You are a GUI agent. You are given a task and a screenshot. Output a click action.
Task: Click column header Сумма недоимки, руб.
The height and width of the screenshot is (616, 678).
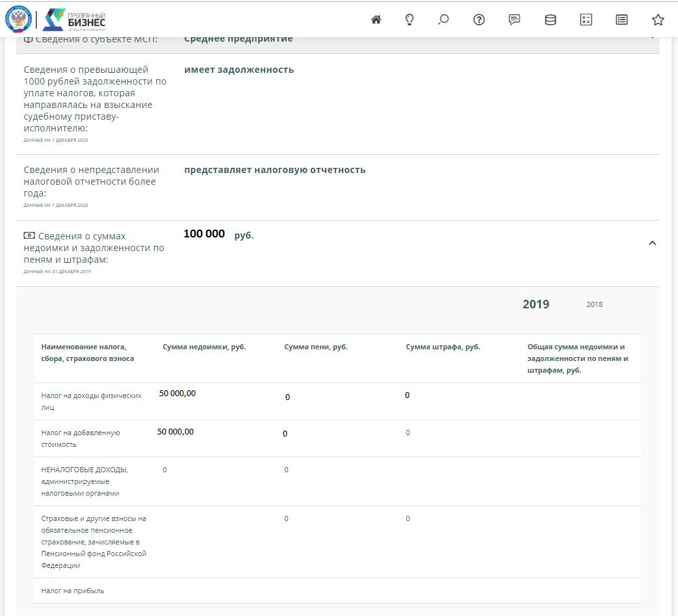pyautogui.click(x=204, y=347)
